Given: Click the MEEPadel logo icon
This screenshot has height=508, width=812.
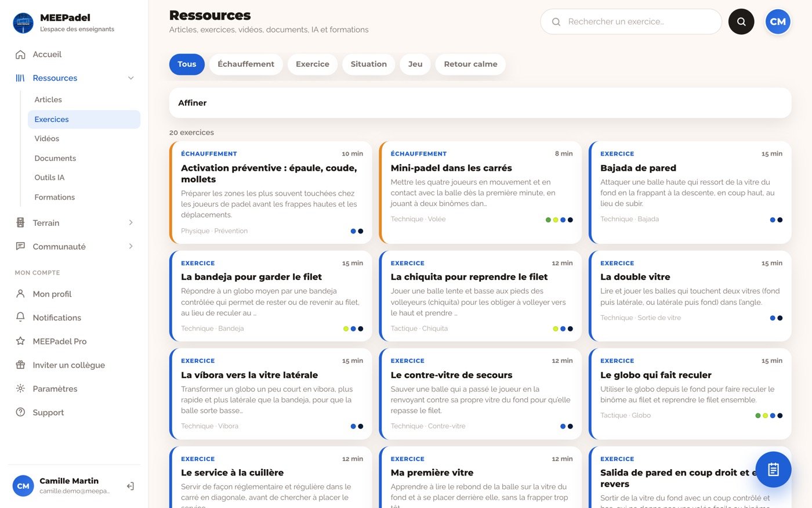Looking at the screenshot, I should [23, 23].
